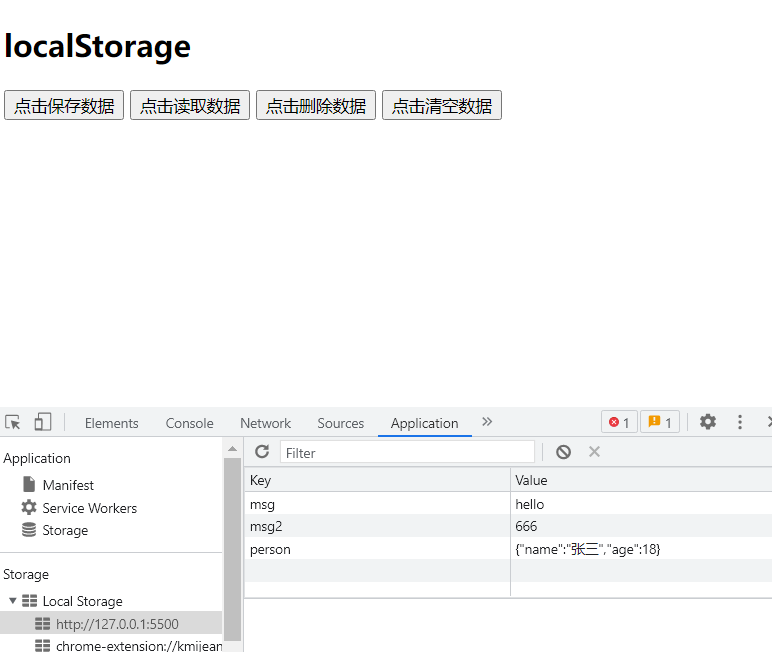772x652 pixels.
Task: Show more DevTools tabs chevron
Action: click(486, 422)
